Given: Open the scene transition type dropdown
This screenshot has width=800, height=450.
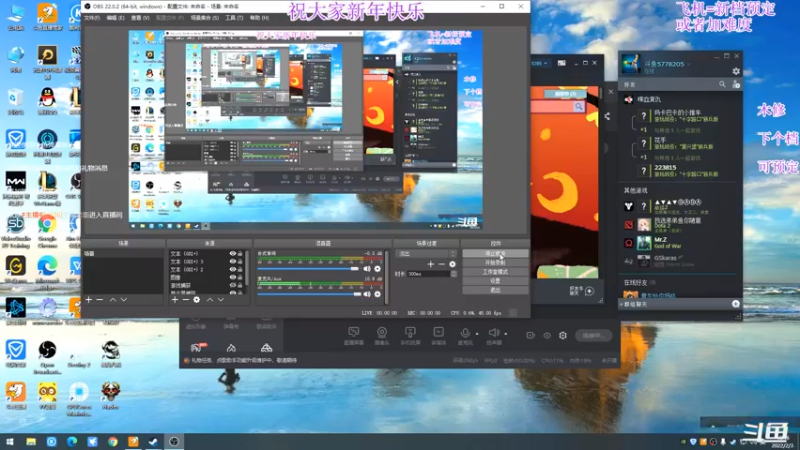Looking at the screenshot, I should 426,254.
